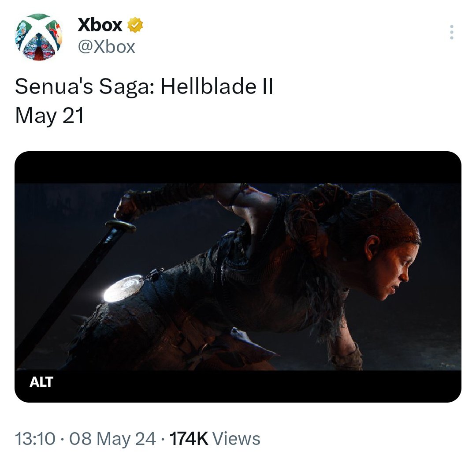Click the black letterbox bar above image
Screen dimensions: 476x463
pos(238,168)
